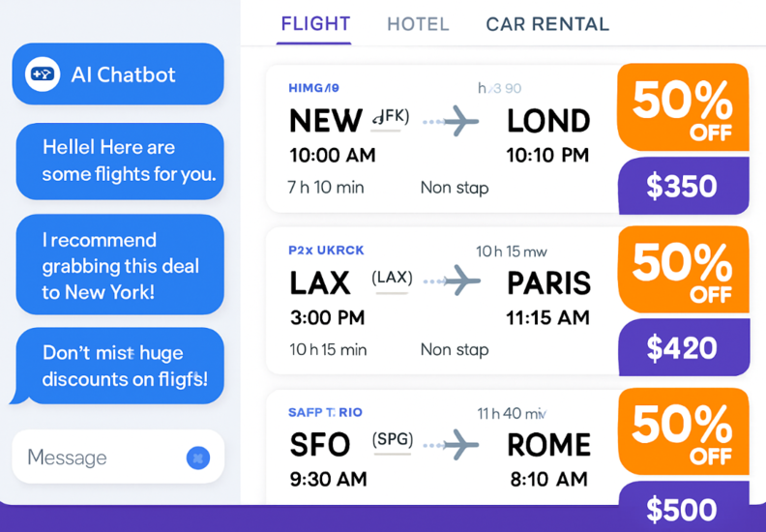Click the $420 price button

pos(684,347)
